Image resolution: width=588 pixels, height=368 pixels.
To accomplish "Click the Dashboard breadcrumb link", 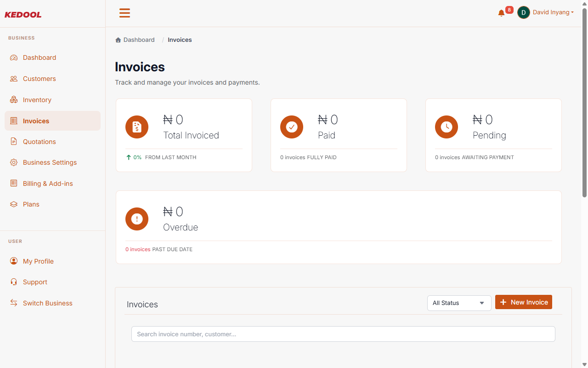I will coord(139,40).
